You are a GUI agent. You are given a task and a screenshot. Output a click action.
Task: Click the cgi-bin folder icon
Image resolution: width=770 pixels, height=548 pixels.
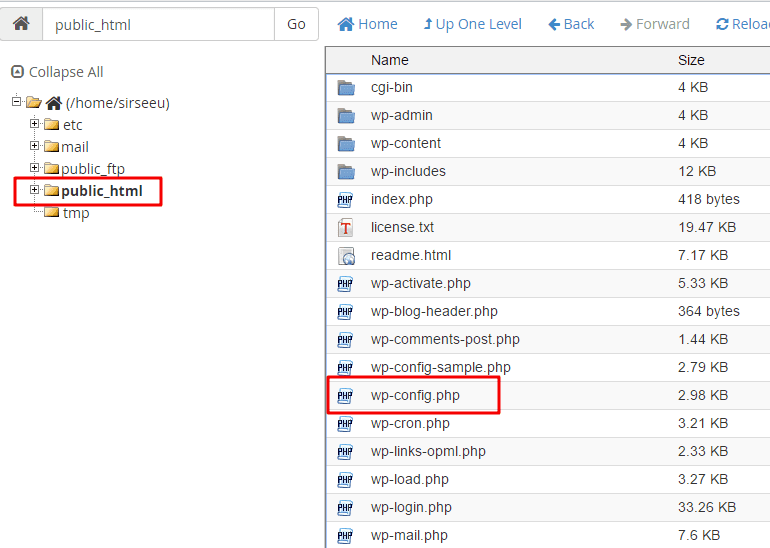[x=346, y=88]
